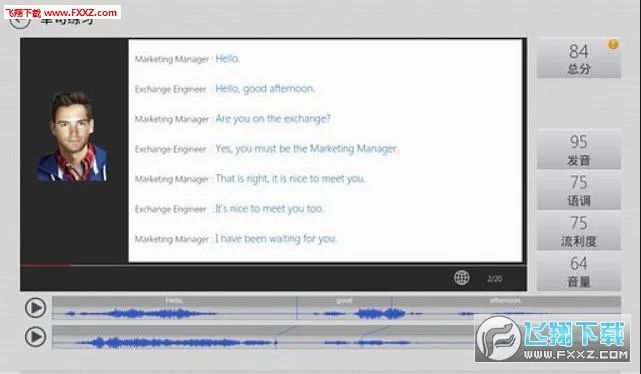Select "It's nice to meet you too."
Viewport: 641px width, 374px height.
269,208
